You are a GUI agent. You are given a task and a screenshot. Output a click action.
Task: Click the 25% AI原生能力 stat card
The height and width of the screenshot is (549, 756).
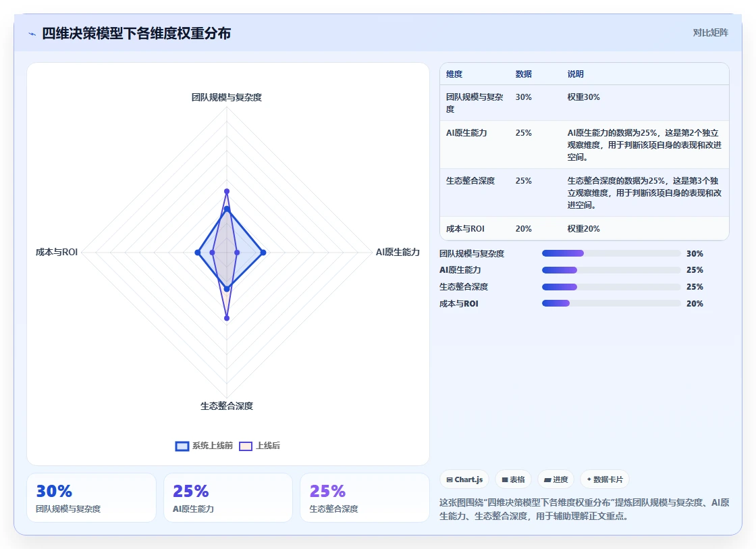point(228,498)
